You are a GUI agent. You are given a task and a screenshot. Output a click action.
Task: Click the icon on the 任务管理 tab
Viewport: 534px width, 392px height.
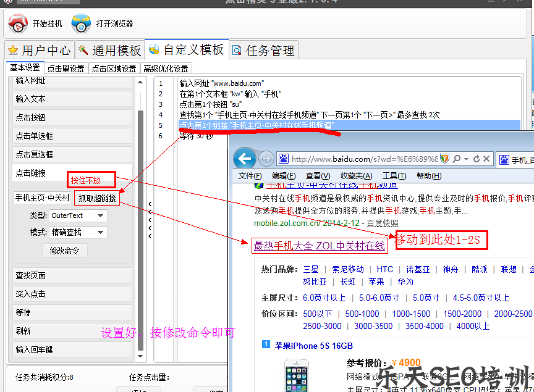pos(236,50)
